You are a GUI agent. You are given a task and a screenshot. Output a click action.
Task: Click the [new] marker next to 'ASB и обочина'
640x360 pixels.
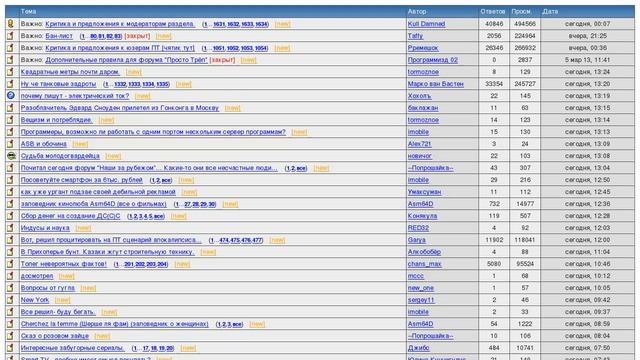tap(80, 144)
